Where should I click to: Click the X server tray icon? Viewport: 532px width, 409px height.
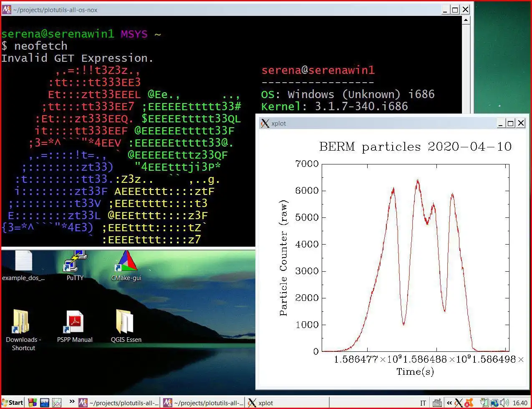coord(459,403)
